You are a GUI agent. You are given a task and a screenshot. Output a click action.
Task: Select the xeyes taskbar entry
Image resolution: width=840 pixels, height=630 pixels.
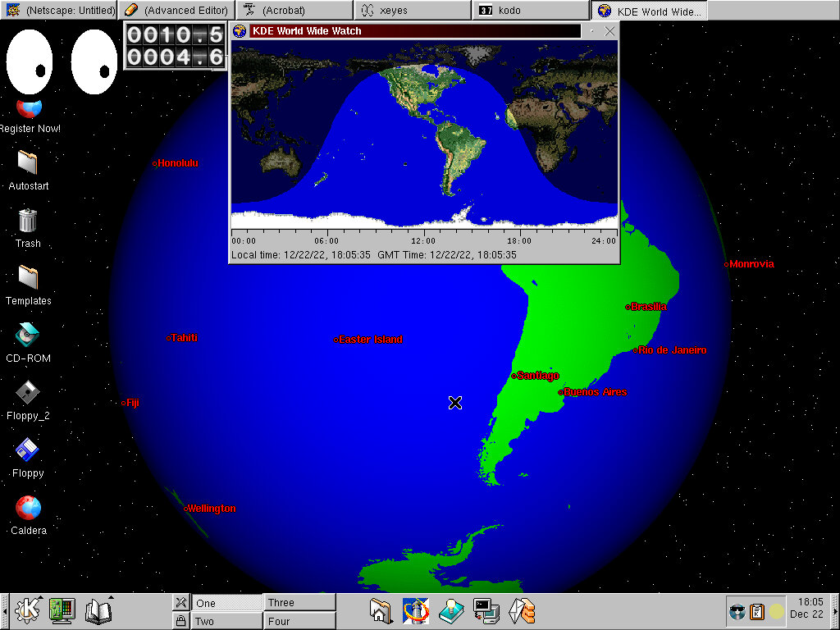pos(413,11)
